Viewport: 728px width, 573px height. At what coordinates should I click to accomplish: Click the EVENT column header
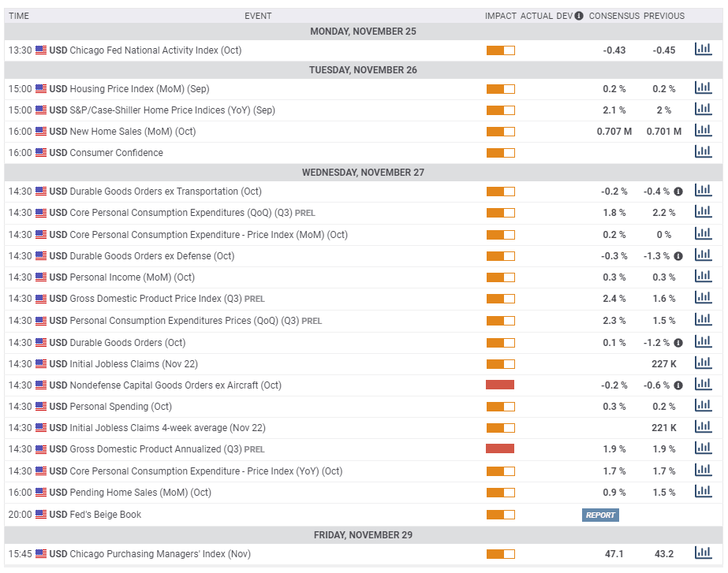259,15
